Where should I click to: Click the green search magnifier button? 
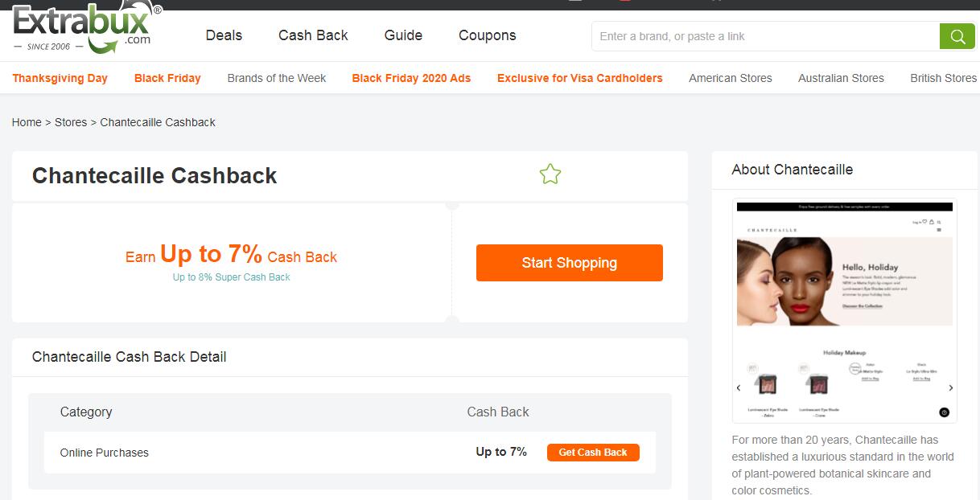pos(957,36)
